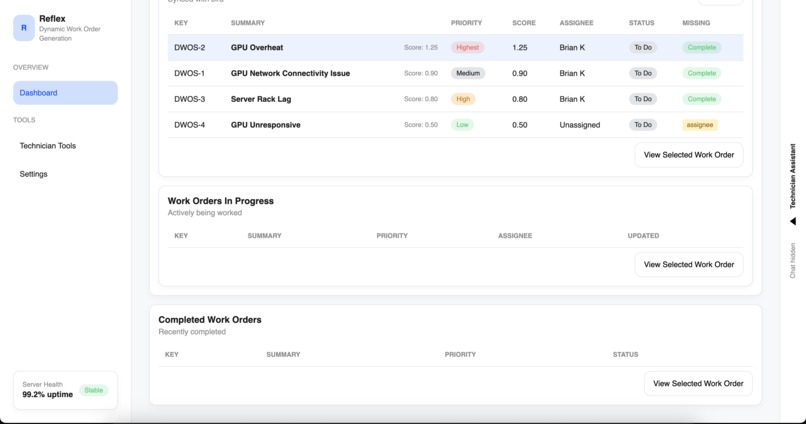Open the Technician Assistant vertical tab
The width and height of the screenshot is (806, 424).
(x=793, y=176)
